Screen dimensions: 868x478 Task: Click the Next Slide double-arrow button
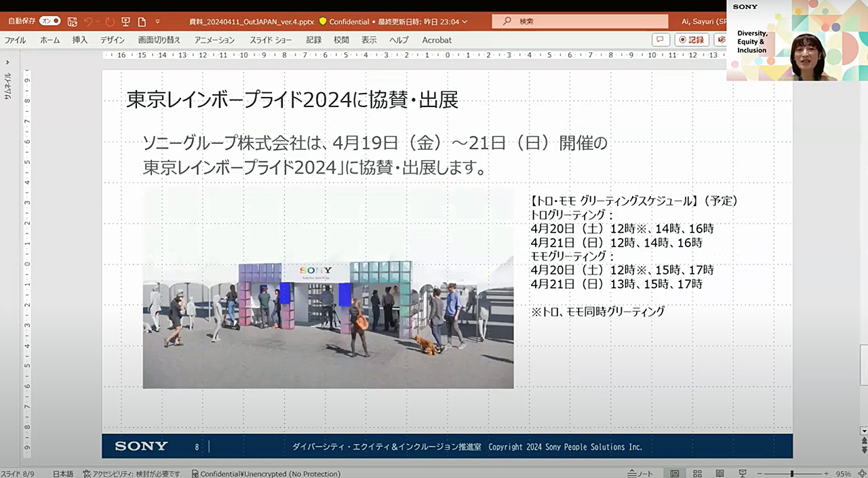[863, 449]
